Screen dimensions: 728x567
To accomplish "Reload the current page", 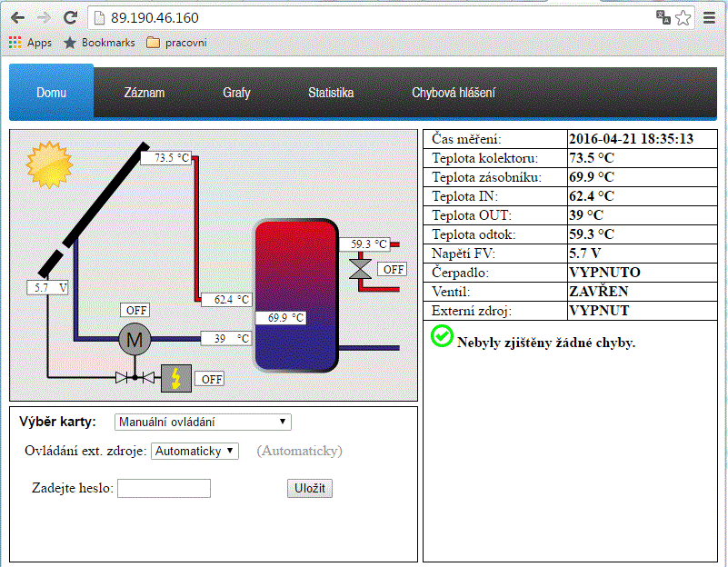I will click(x=71, y=18).
